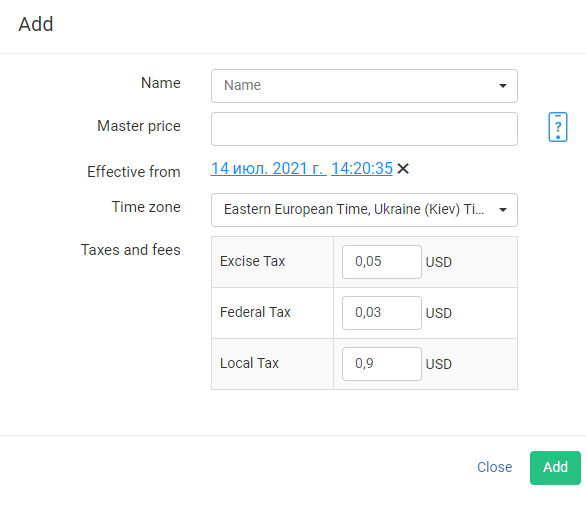Click the Excise Tax row label
The image size is (586, 509).
pos(252,261)
